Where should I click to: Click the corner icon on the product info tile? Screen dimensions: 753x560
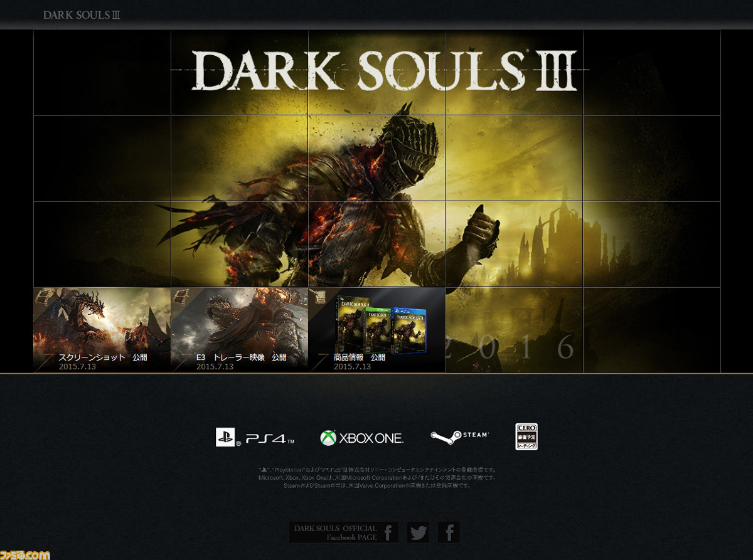click(x=317, y=296)
